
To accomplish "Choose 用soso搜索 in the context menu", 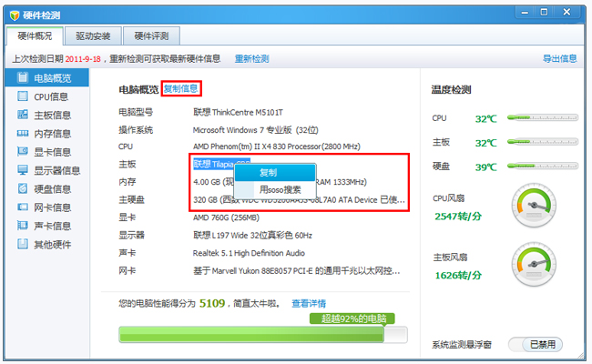I will point(275,189).
